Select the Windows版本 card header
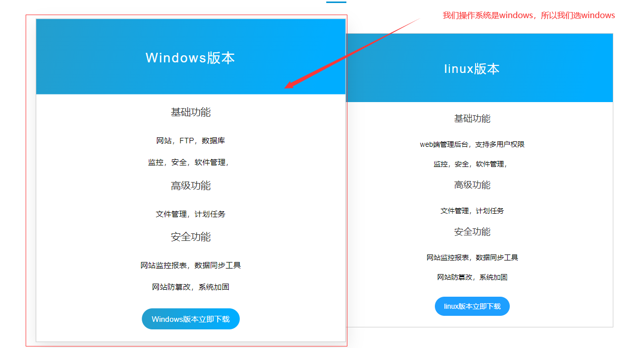644x348 pixels. [191, 57]
